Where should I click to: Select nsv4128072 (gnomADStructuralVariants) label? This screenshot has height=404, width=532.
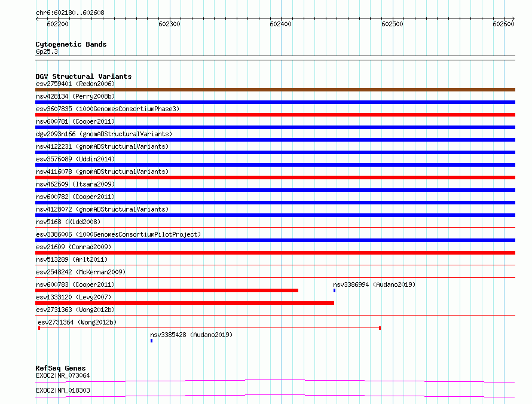102,209
